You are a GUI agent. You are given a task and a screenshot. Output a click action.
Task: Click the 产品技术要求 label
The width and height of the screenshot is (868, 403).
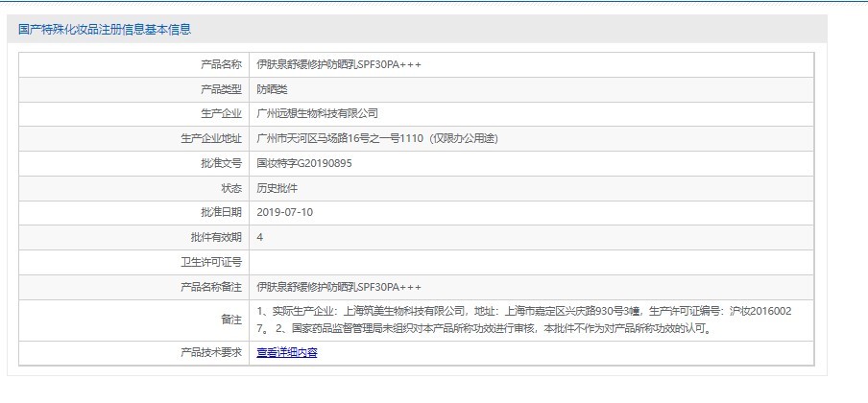pyautogui.click(x=211, y=353)
